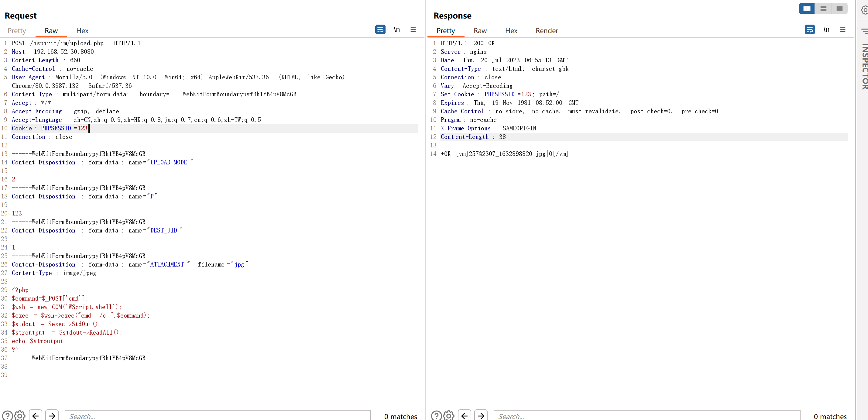Switch Request view to Raw tab
Image resolution: width=868 pixels, height=420 pixels.
[x=51, y=31]
